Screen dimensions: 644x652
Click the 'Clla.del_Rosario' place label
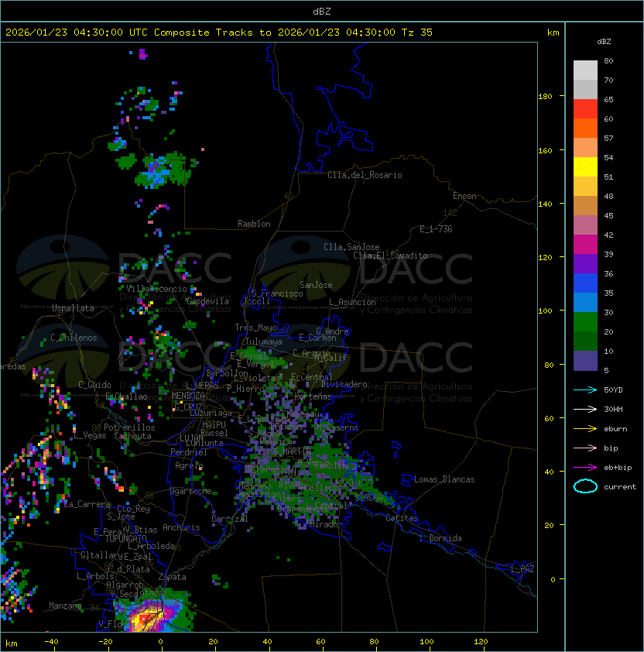point(365,175)
